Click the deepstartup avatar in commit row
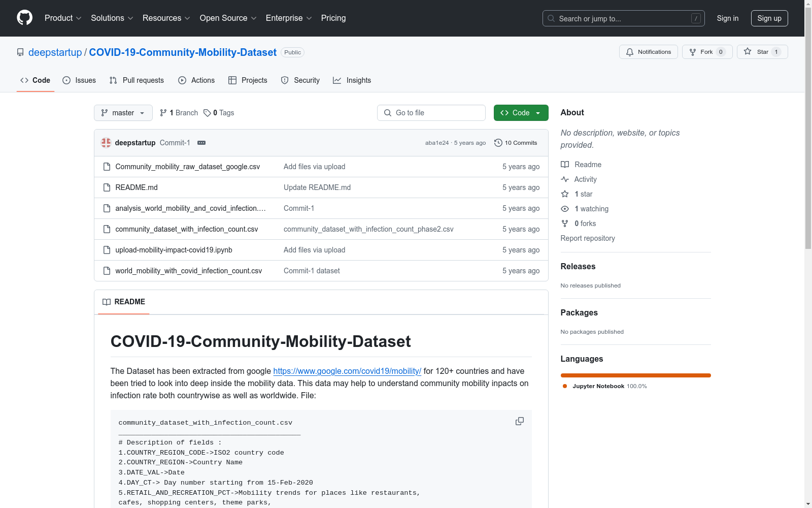 point(106,143)
